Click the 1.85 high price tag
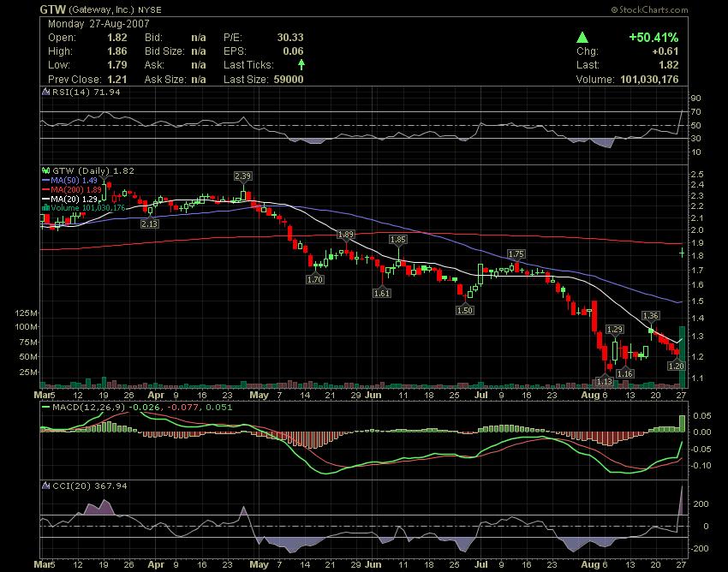This screenshot has height=572, width=728. point(398,240)
